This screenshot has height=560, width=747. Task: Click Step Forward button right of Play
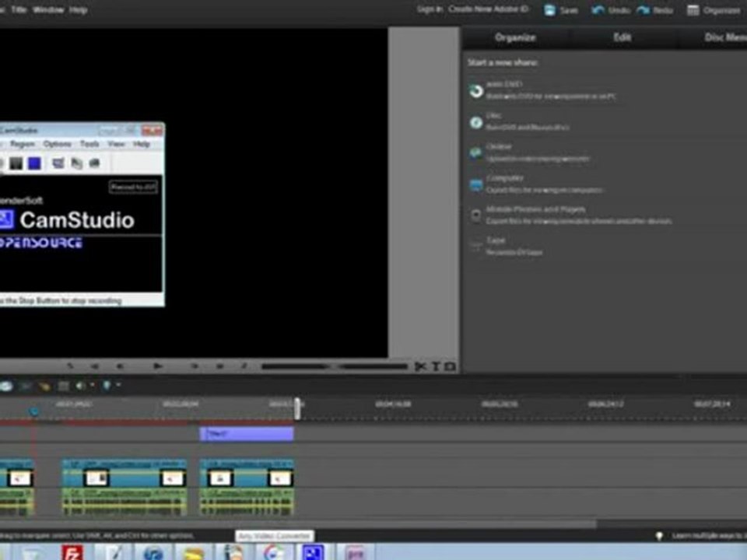click(x=195, y=366)
